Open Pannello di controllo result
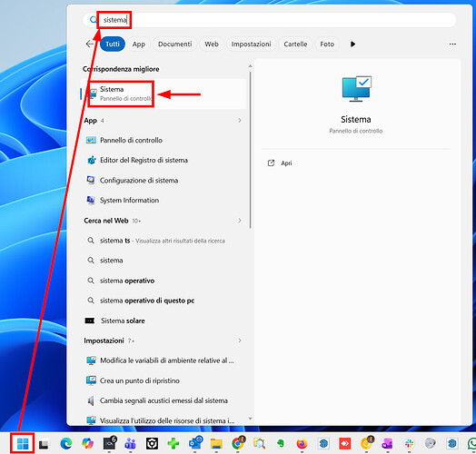Screen dimensions: 476x454 163,140
